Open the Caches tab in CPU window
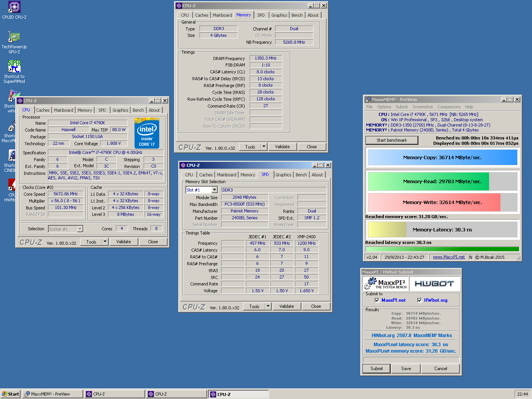Image resolution: width=532 pixels, height=399 pixels. [x=43, y=110]
